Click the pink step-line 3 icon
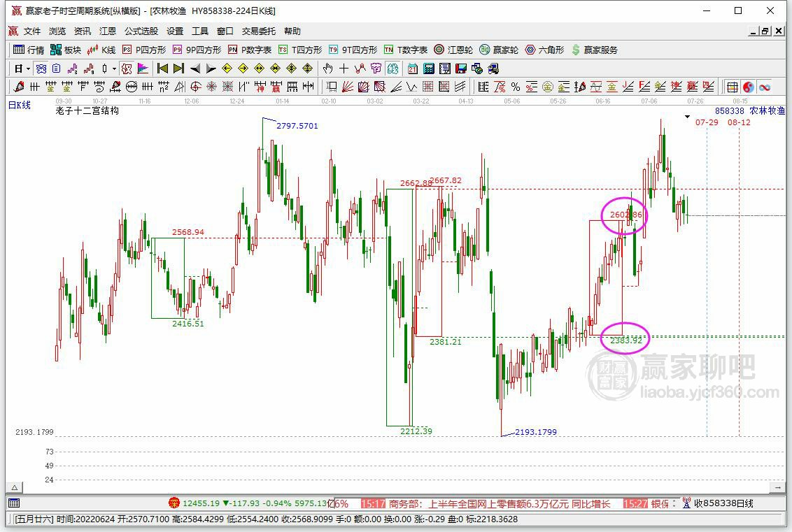Image resolution: width=792 pixels, height=532 pixels. coord(72,69)
